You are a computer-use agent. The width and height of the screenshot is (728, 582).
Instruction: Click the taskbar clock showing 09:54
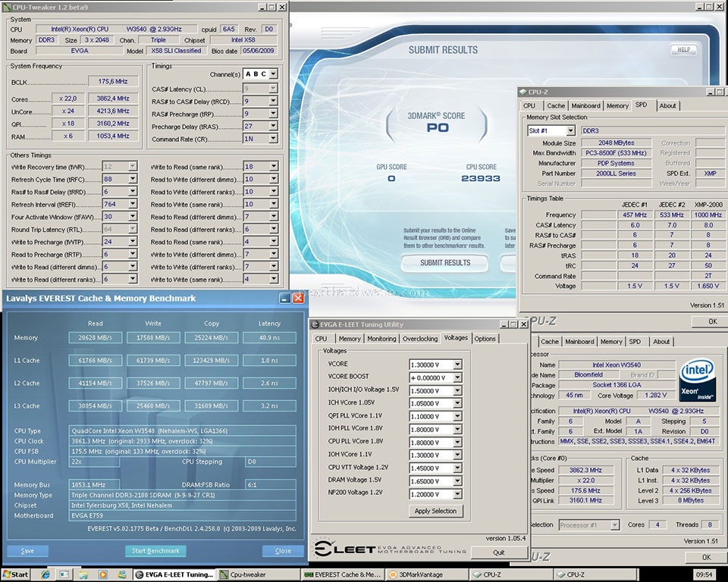[704, 574]
